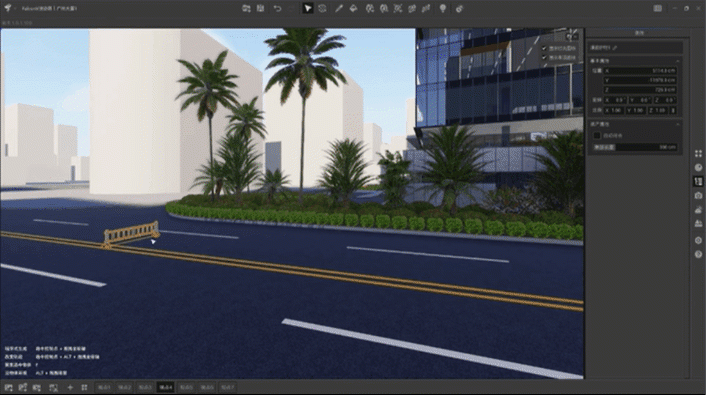Click the position X value field
The width and height of the screenshot is (706, 395).
[640, 71]
